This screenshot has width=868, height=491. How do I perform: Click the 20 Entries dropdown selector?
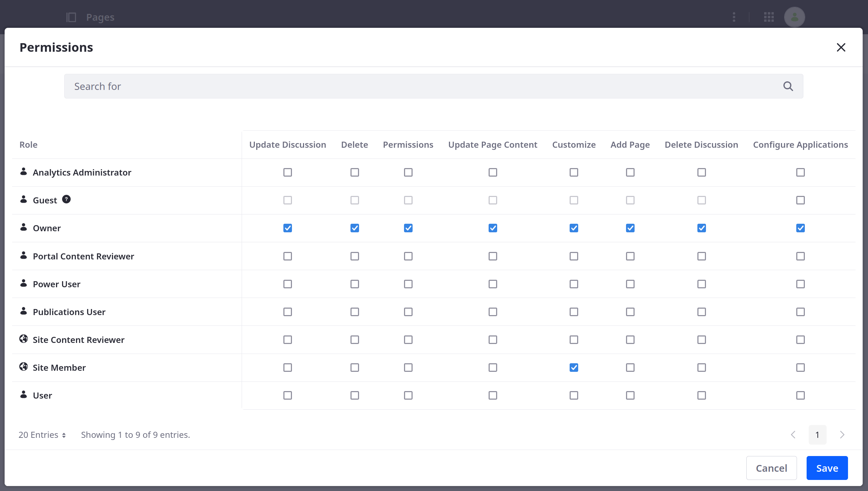(x=42, y=434)
